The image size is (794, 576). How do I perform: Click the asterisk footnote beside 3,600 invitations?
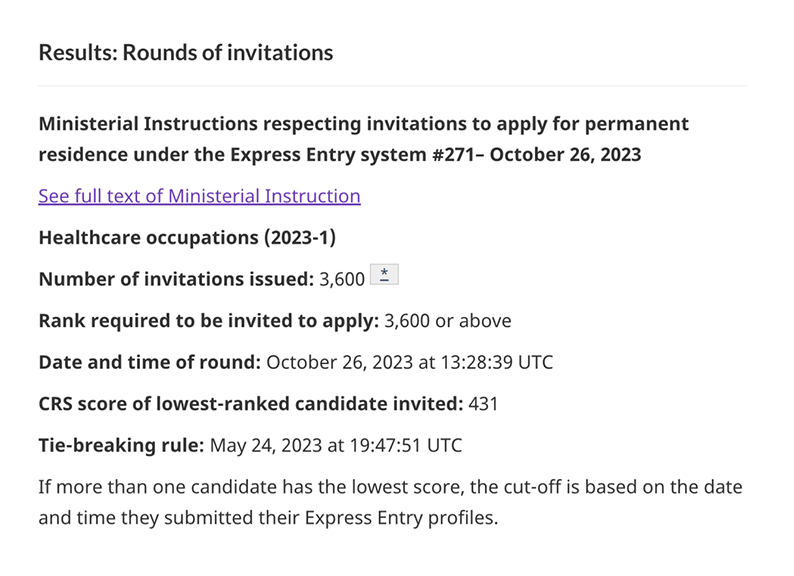point(384,276)
